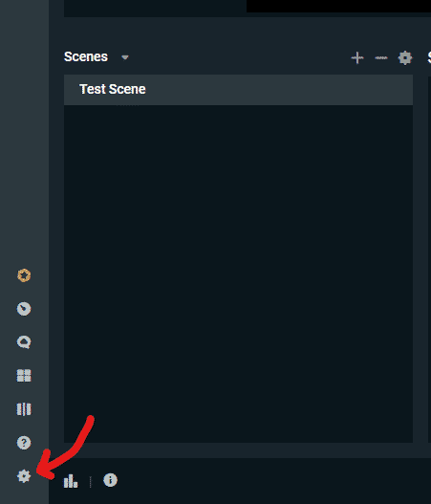431x504 pixels.
Task: Click the black preview area at top
Action: (338, 6)
